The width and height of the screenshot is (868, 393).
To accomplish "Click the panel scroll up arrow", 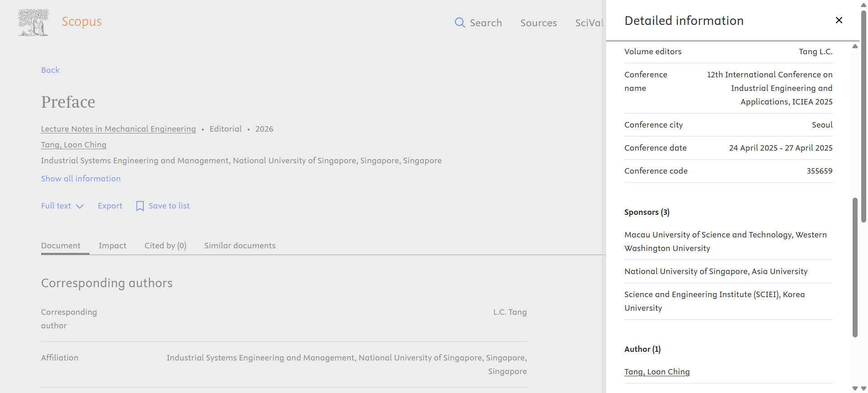I will tap(855, 46).
